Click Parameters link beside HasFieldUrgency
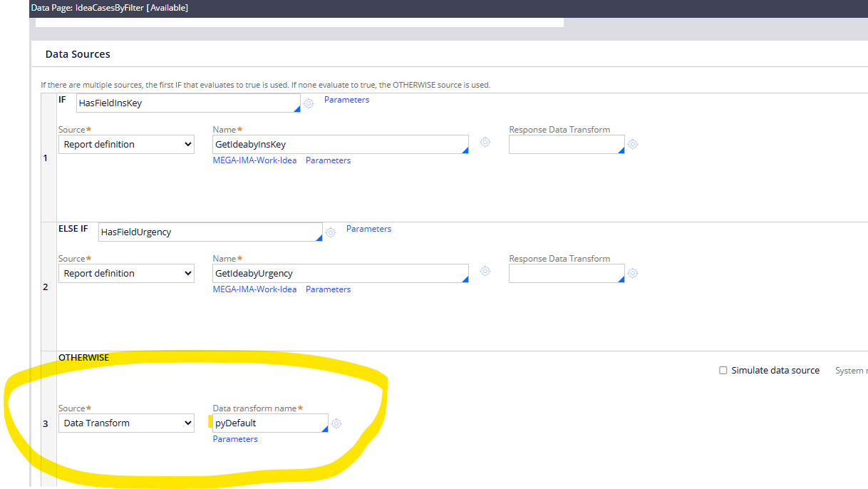This screenshot has width=868, height=489. point(368,229)
